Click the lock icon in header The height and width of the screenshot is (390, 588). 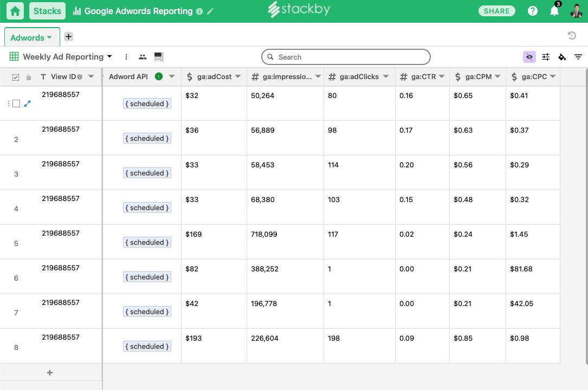click(29, 77)
